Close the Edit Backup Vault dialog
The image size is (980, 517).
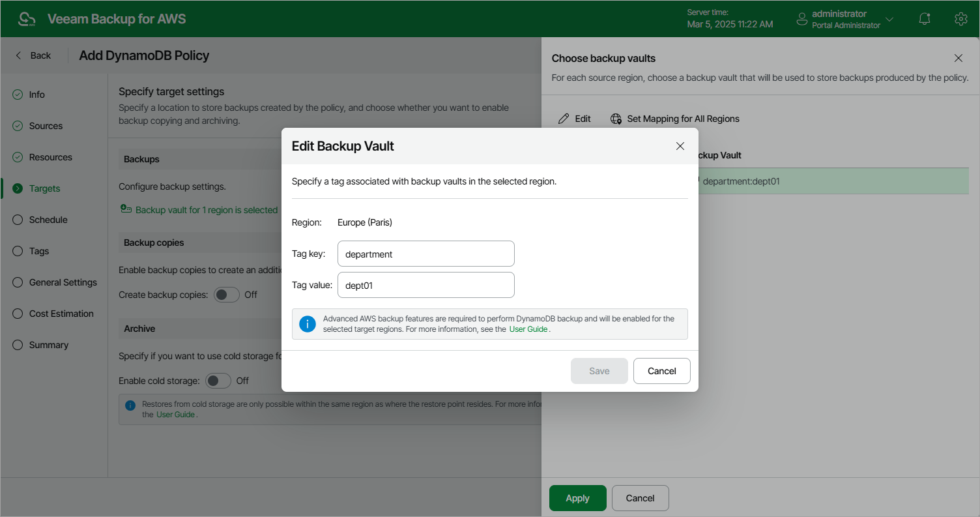pos(680,146)
